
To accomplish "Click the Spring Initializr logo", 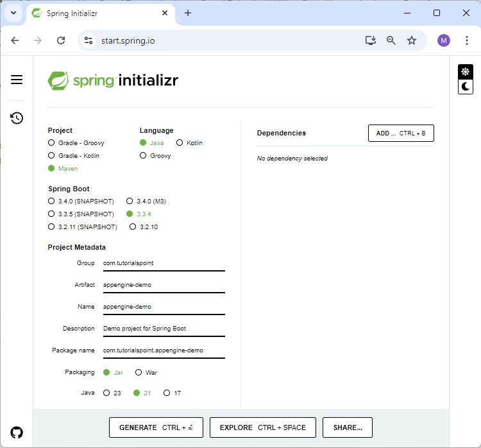I will point(113,80).
